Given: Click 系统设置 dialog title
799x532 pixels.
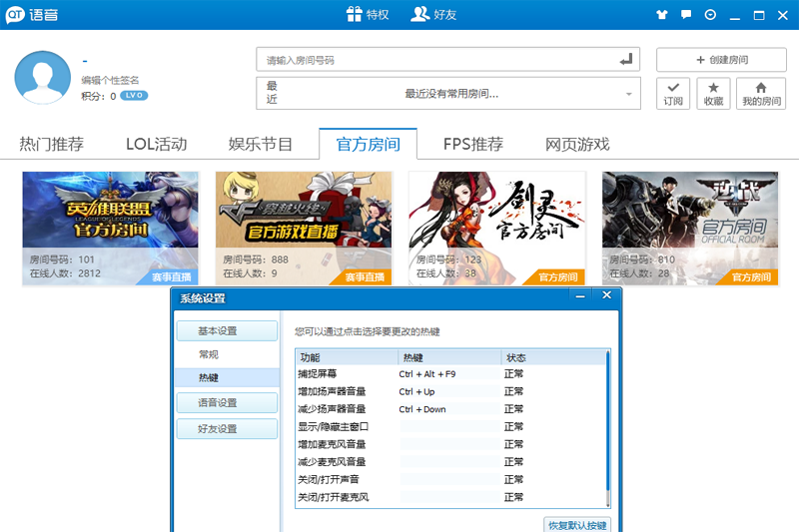Looking at the screenshot, I should [x=203, y=298].
